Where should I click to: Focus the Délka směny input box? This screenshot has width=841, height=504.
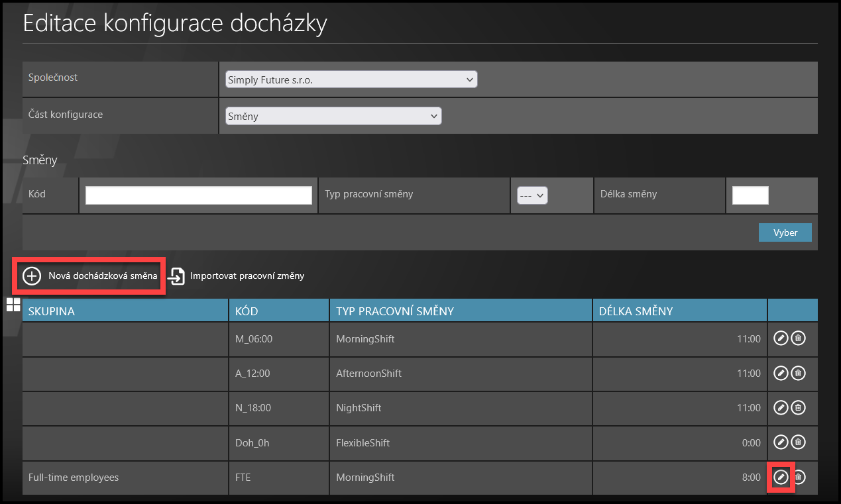tap(750, 195)
